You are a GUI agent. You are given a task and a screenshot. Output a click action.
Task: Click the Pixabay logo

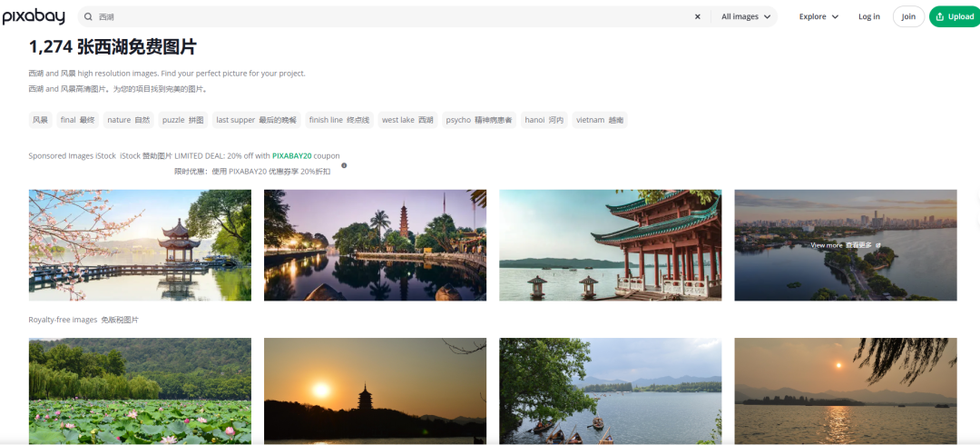click(34, 17)
